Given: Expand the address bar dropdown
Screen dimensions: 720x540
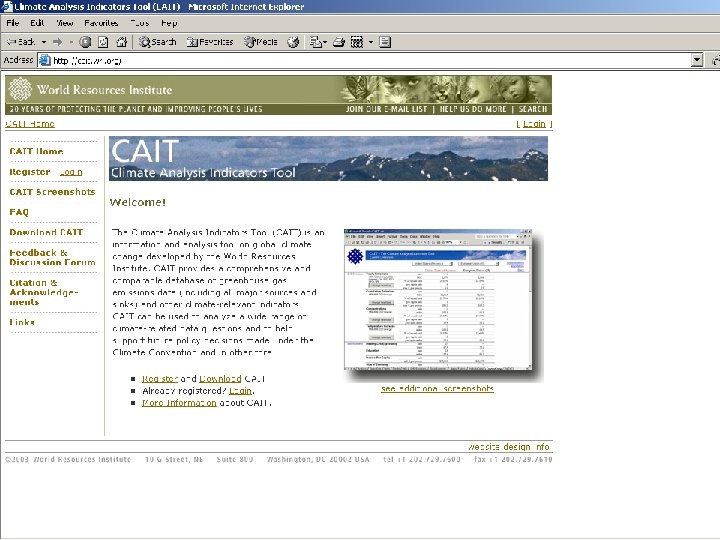Looking at the screenshot, I should coord(697,60).
